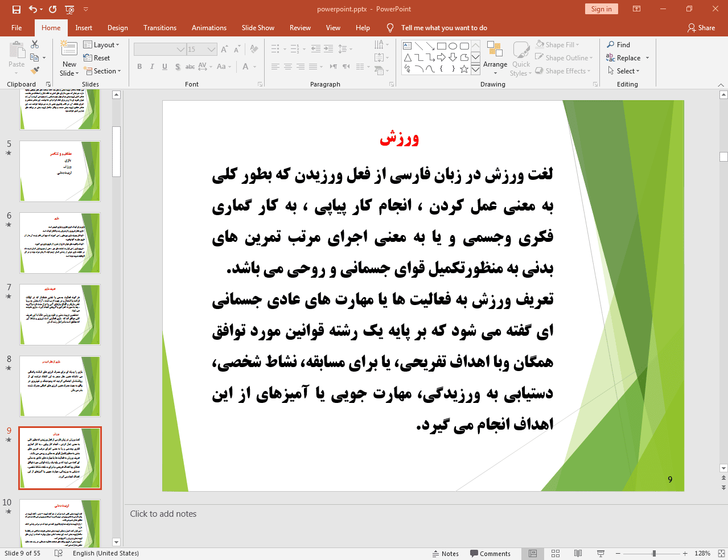Click the Save icon in title bar
This screenshot has height=560, width=728.
coord(16,9)
